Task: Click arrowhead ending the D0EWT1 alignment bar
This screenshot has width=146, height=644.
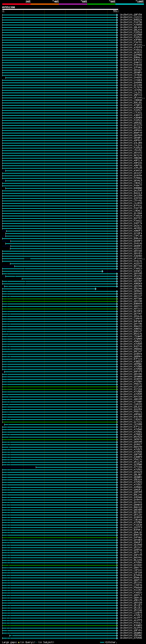Action: tap(103, 271)
